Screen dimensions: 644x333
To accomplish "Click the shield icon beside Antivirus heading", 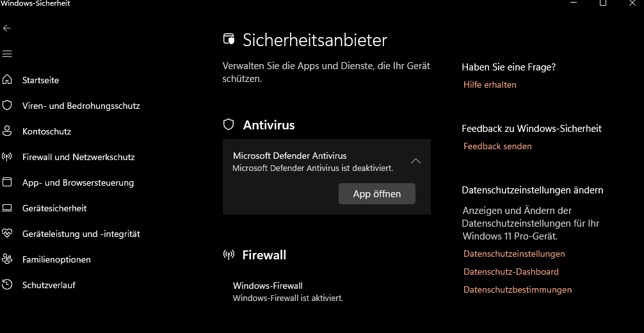I will tap(229, 125).
